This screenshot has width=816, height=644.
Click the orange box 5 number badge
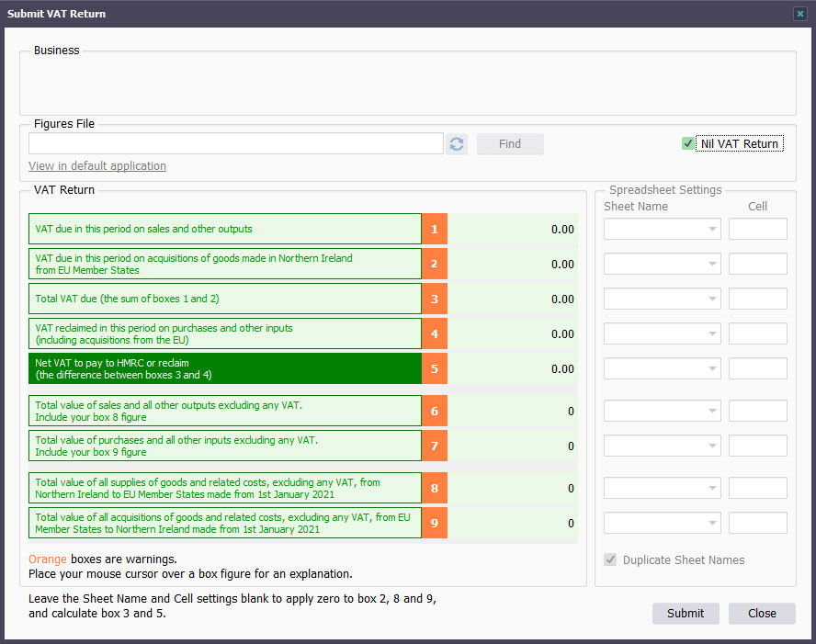tap(435, 368)
